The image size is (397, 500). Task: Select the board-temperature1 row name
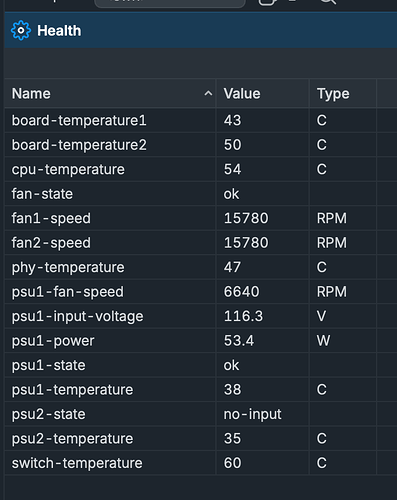click(79, 120)
